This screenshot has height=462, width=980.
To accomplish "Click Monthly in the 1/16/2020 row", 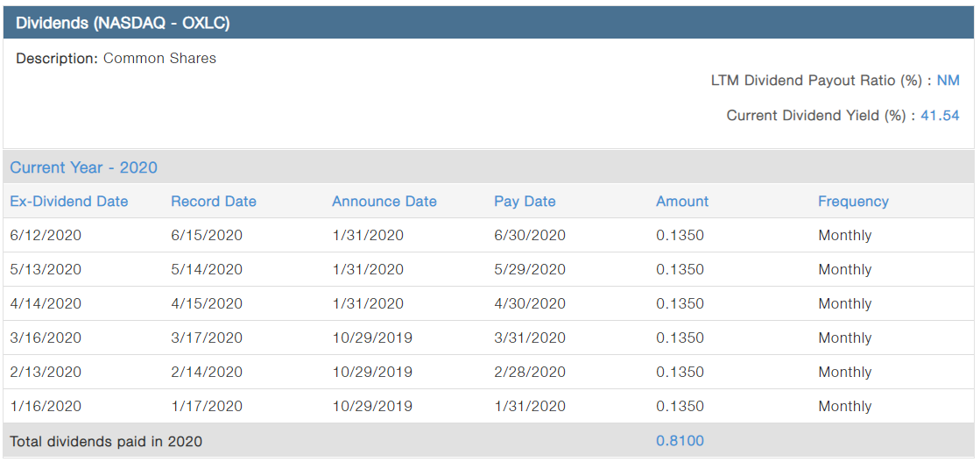I will (845, 407).
